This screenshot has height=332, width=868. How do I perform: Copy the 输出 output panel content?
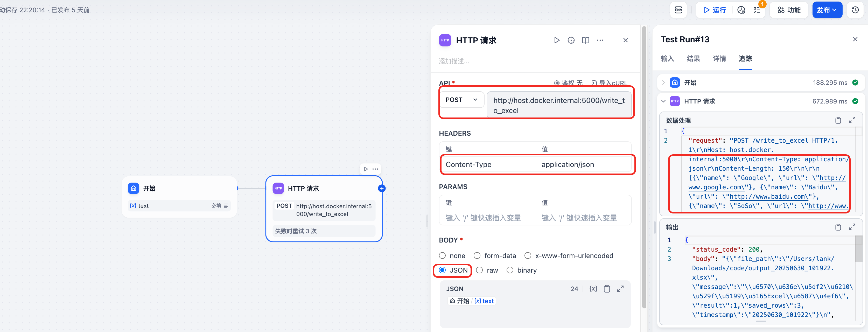[x=838, y=227]
